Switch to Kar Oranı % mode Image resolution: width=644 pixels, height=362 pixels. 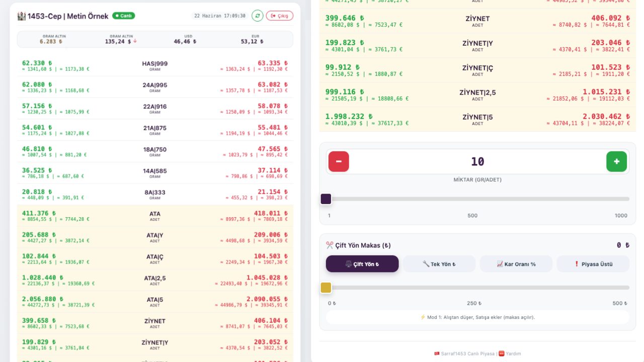[x=516, y=264]
